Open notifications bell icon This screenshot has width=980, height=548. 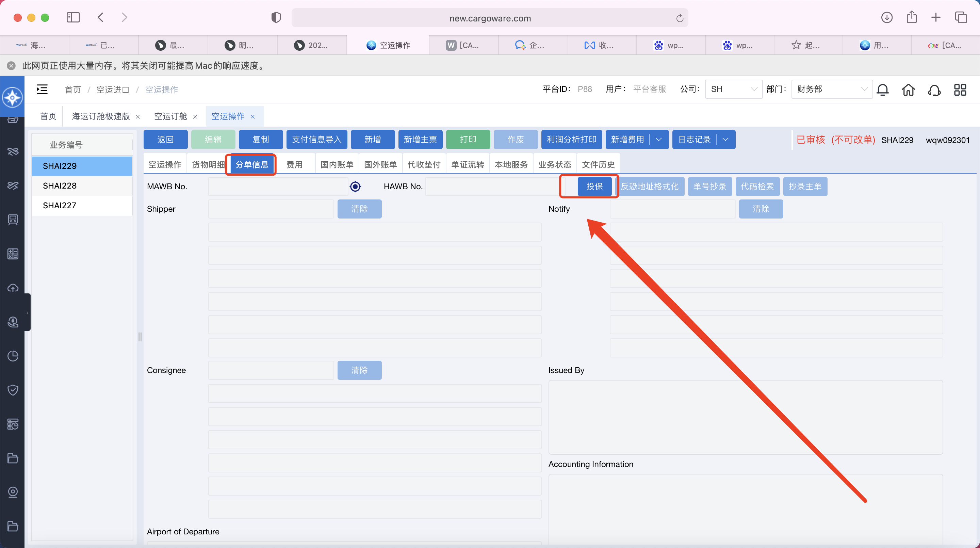(x=883, y=90)
